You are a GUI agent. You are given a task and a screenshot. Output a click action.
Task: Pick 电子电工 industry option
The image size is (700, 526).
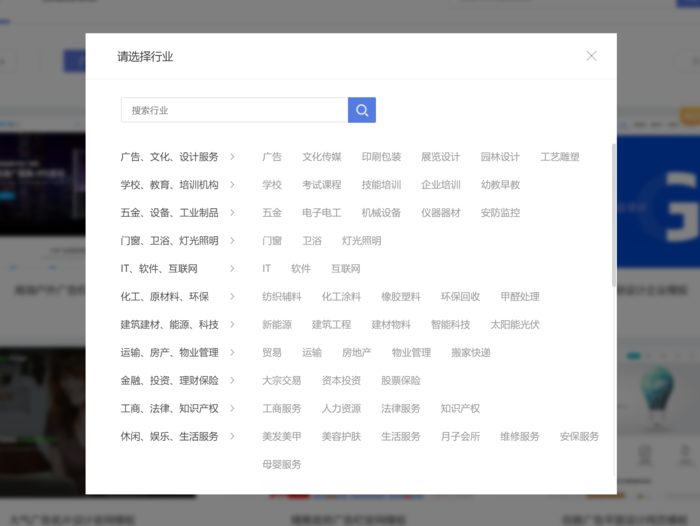point(322,213)
